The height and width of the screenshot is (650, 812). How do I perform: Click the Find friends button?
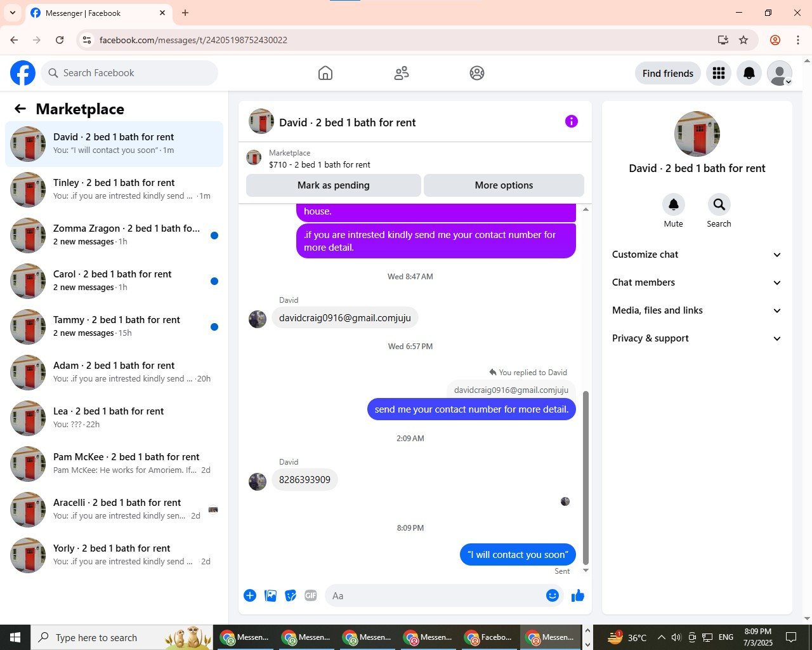(668, 73)
